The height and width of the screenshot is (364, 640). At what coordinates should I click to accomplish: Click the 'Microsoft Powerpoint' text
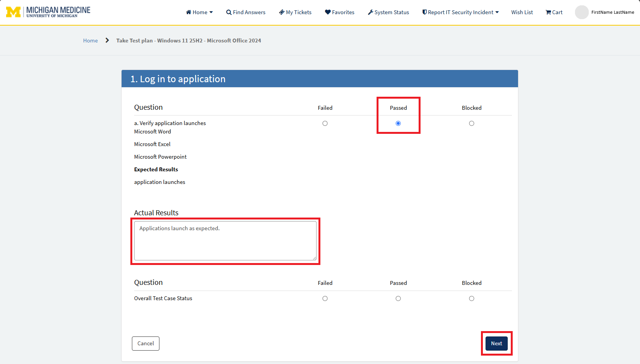(x=160, y=157)
